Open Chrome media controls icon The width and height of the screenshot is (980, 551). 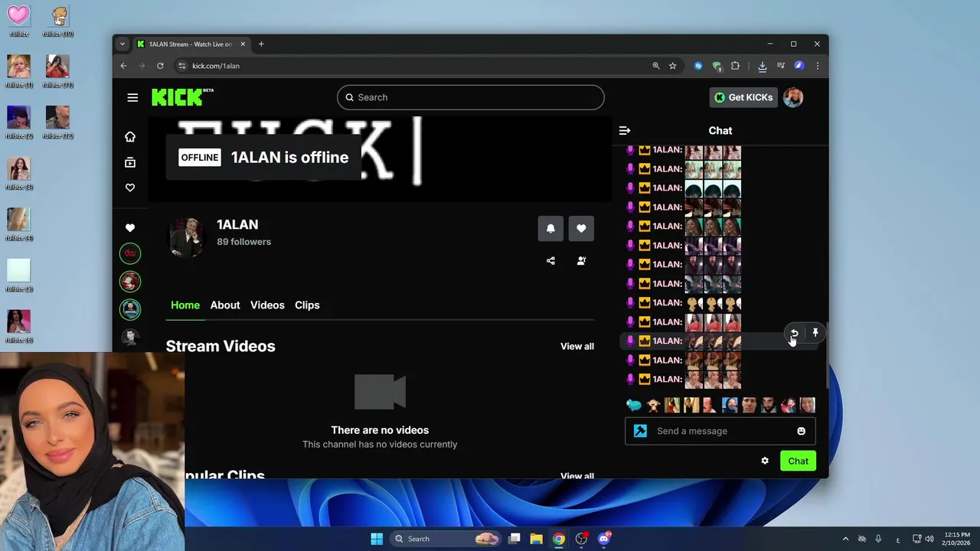781,66
